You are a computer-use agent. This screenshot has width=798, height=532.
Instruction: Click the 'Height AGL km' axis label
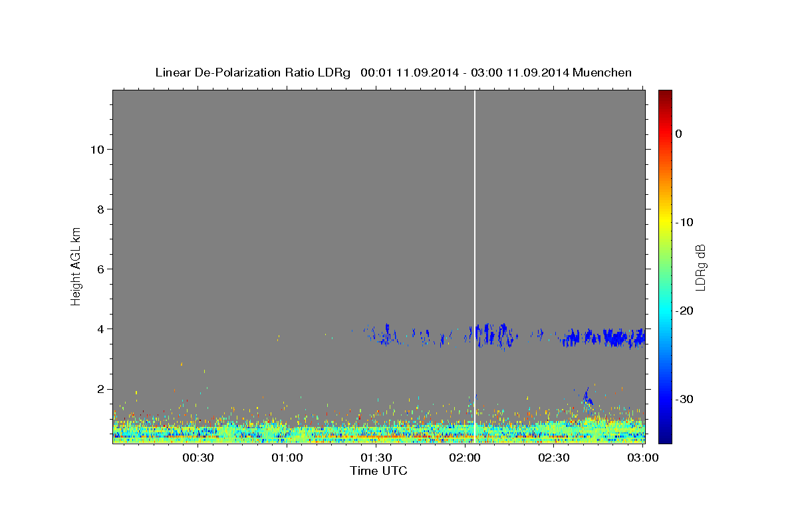76,265
